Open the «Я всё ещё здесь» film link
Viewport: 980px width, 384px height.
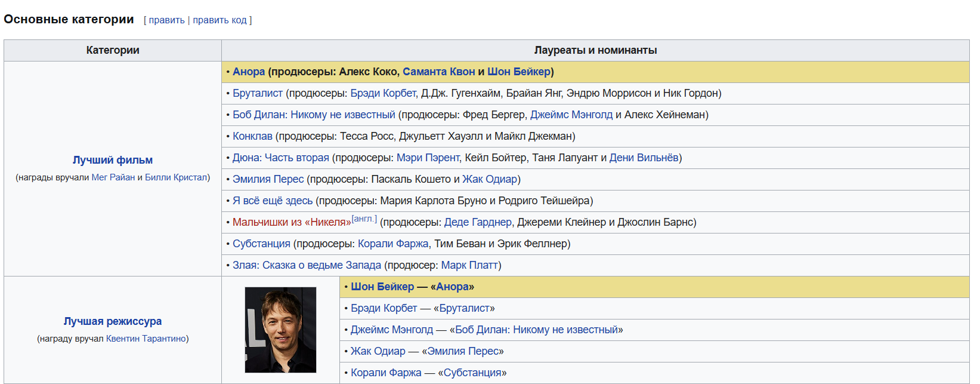point(273,201)
